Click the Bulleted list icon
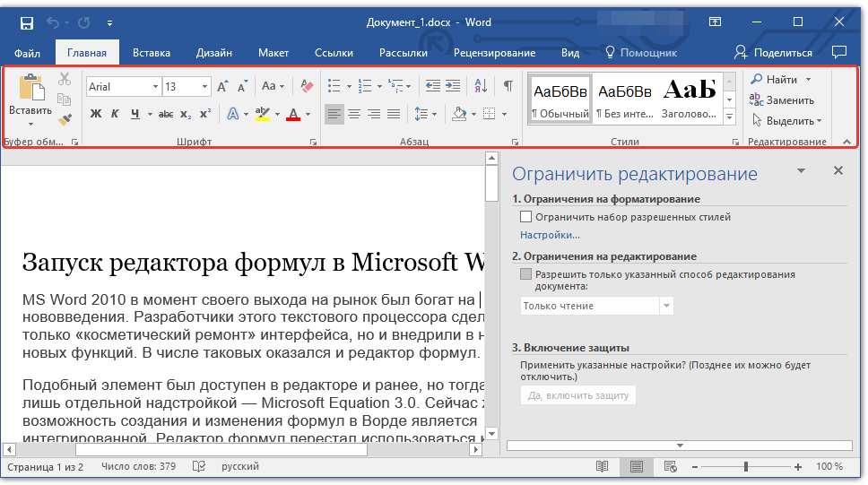The height and width of the screenshot is (485, 868). (x=334, y=86)
